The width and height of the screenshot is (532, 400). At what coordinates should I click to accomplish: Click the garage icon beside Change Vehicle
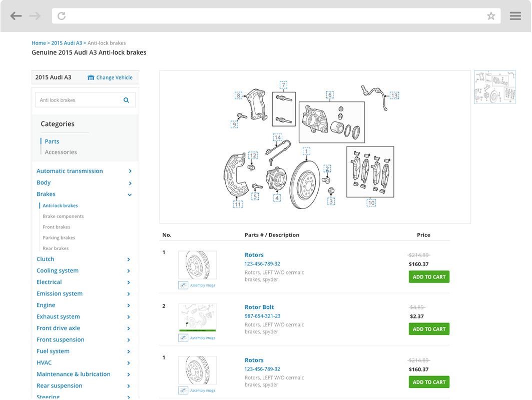click(91, 77)
